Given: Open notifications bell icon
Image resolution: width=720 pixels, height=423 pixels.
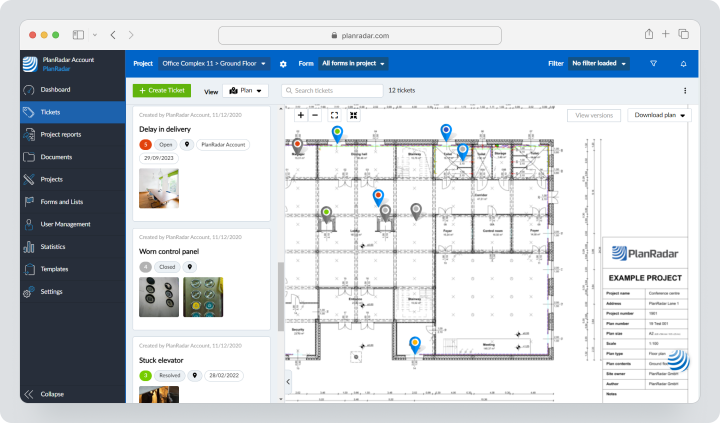Looking at the screenshot, I should click(683, 63).
